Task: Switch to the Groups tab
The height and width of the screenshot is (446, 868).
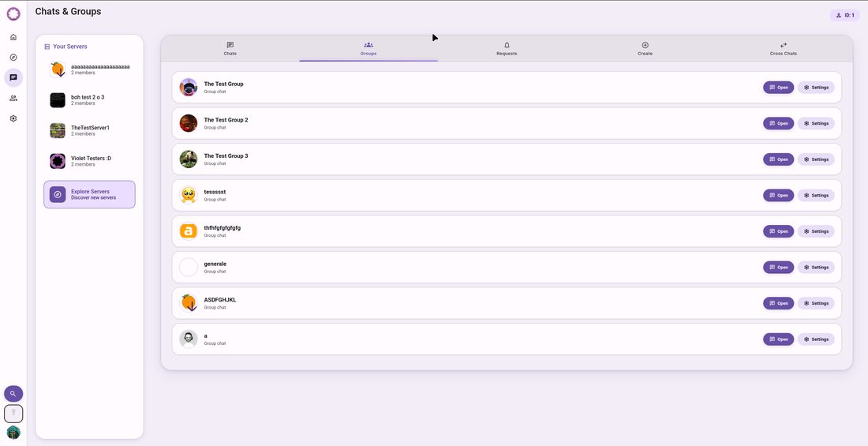Action: click(x=369, y=49)
